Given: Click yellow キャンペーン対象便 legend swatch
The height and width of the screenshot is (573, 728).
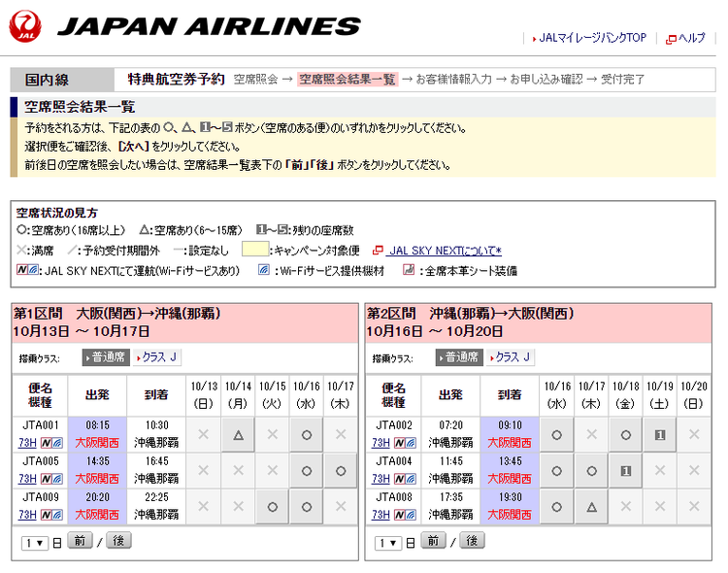Looking at the screenshot, I should [255, 249].
